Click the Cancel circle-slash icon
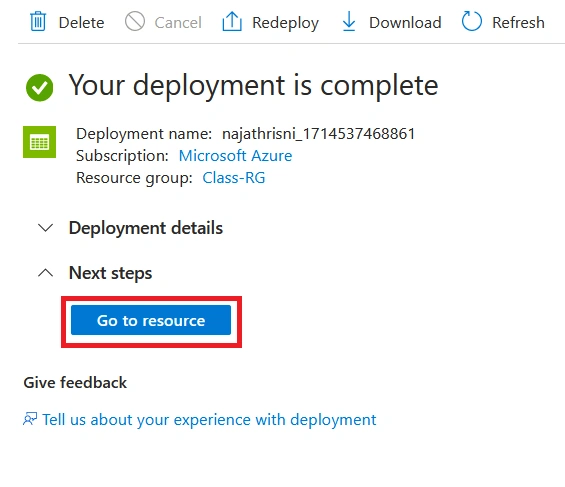565x487 pixels. click(x=135, y=21)
